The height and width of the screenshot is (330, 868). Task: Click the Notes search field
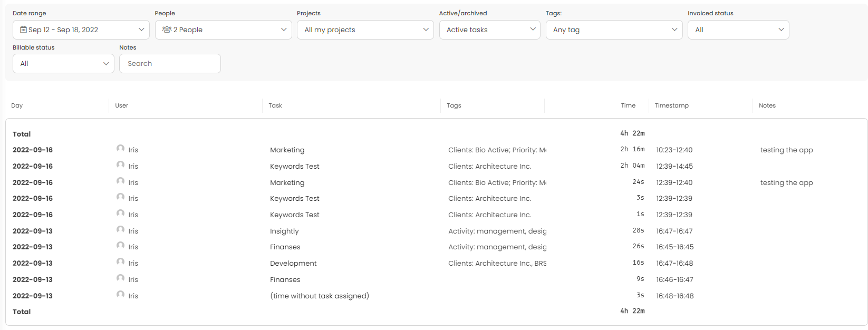pyautogui.click(x=170, y=64)
